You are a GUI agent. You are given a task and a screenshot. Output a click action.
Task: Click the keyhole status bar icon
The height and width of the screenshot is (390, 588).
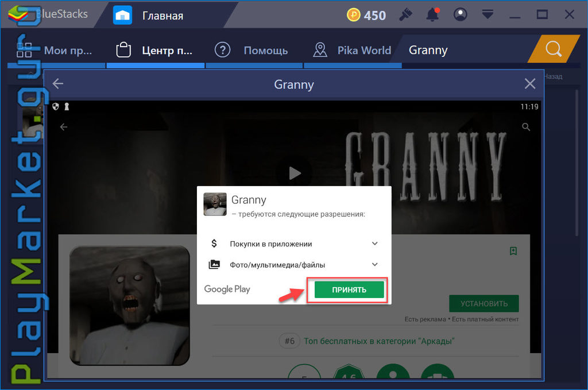click(x=67, y=106)
